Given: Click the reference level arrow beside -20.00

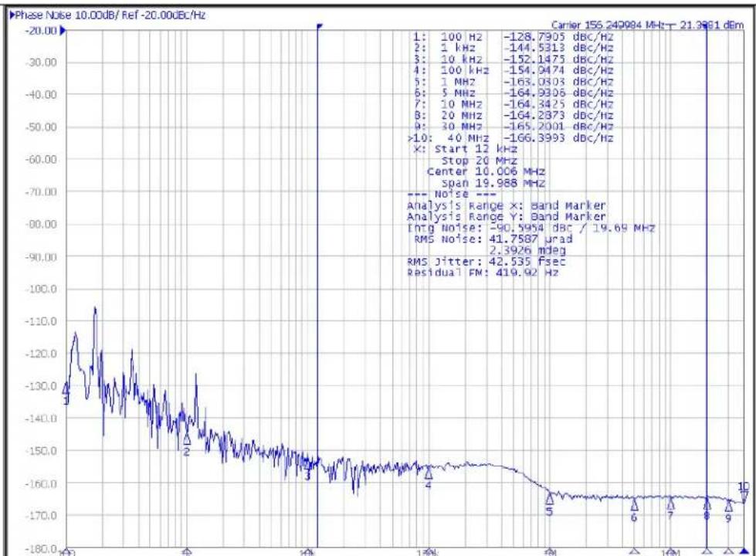Looking at the screenshot, I should 63,32.
